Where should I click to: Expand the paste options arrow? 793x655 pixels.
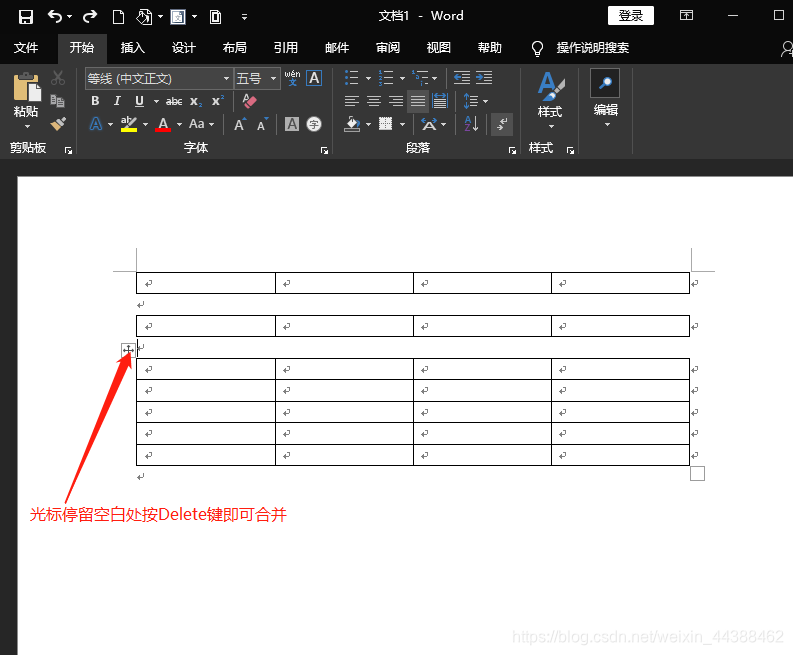[x=27, y=126]
